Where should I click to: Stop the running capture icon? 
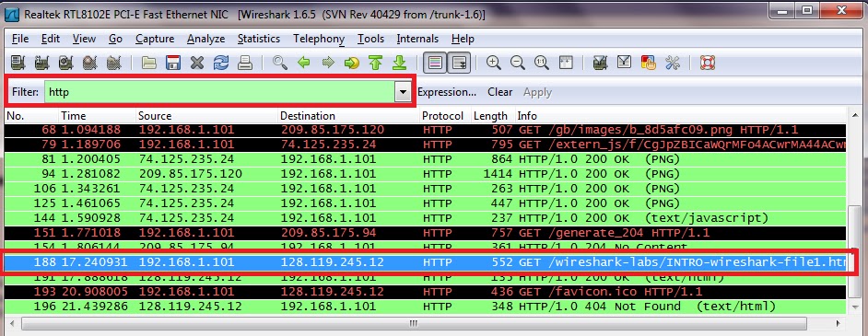coord(89,63)
